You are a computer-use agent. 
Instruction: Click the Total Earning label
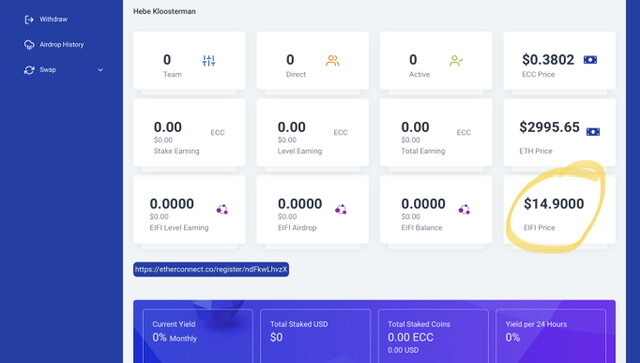point(423,151)
